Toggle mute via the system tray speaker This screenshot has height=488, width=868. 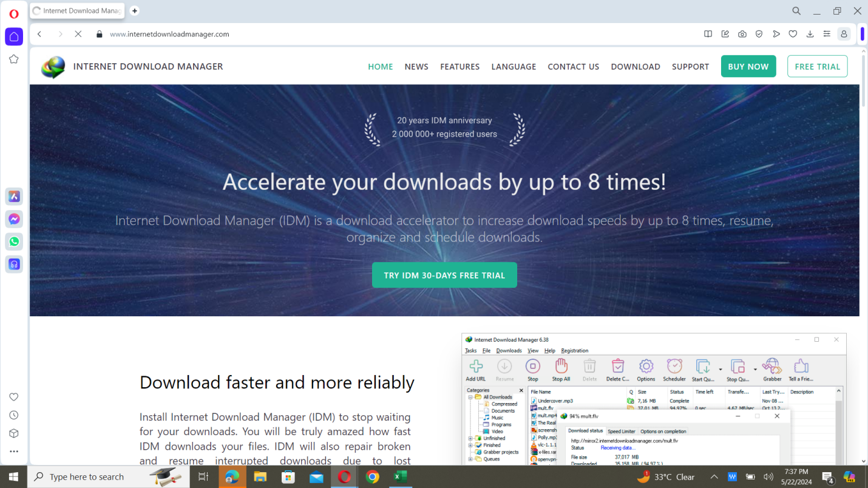click(768, 476)
